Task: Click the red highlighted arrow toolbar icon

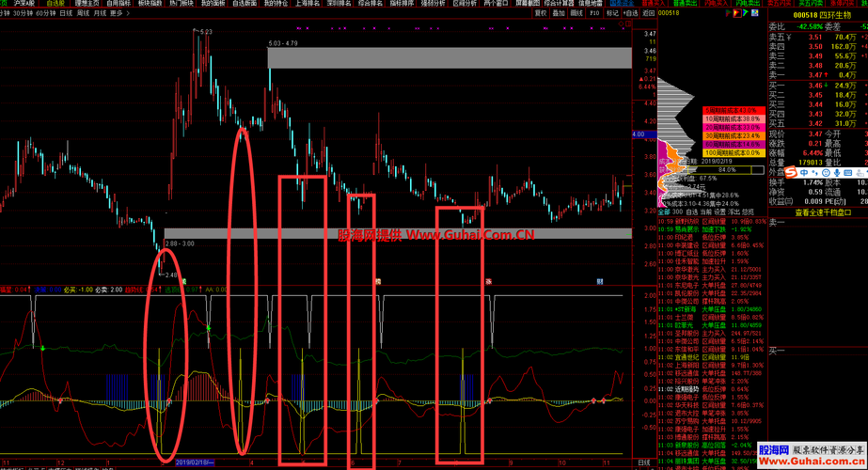Action: pos(737,13)
